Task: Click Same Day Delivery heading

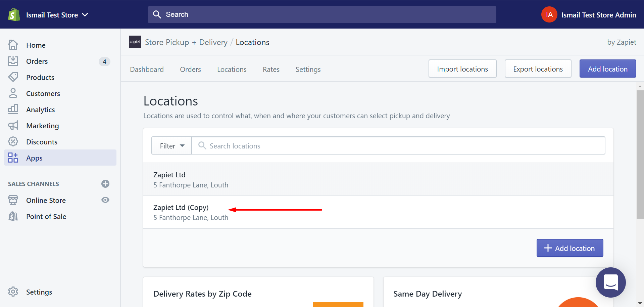Action: click(x=428, y=294)
